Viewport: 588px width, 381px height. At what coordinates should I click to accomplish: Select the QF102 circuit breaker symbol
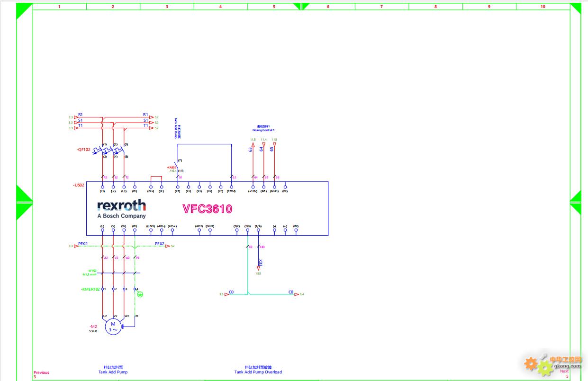pos(108,151)
